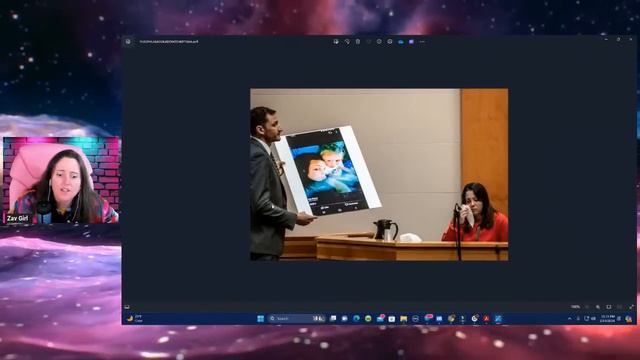Open the red Adobe icon on taskbar
640x360 pixels.
tap(486, 318)
